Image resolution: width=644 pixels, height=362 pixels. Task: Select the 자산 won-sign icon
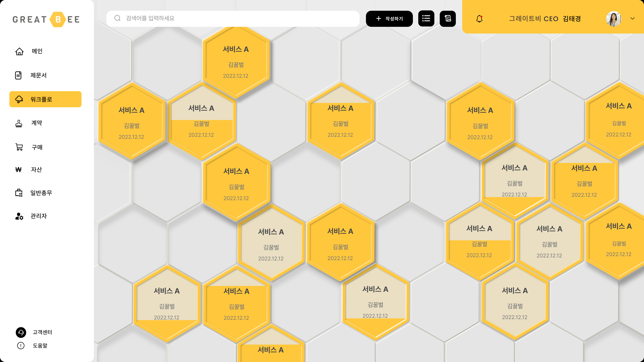[18, 170]
